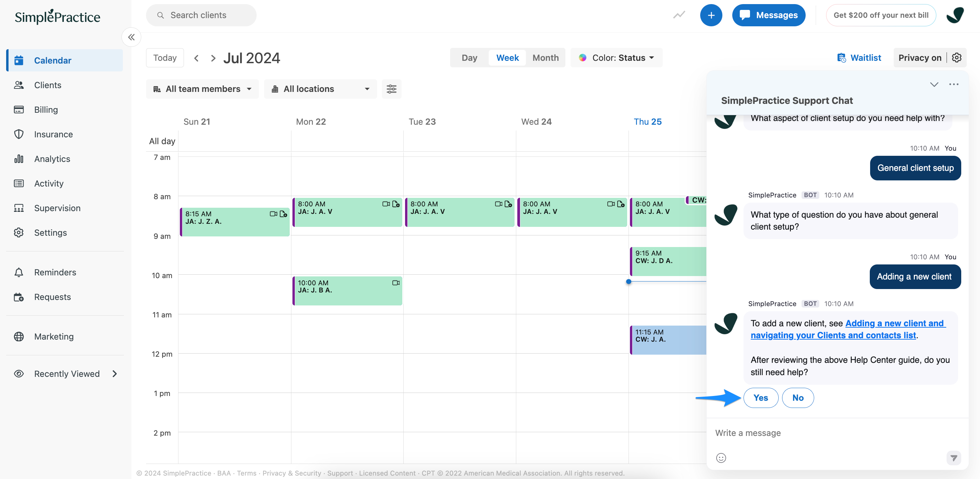The width and height of the screenshot is (980, 479).
Task: Click the Today button
Action: [165, 58]
